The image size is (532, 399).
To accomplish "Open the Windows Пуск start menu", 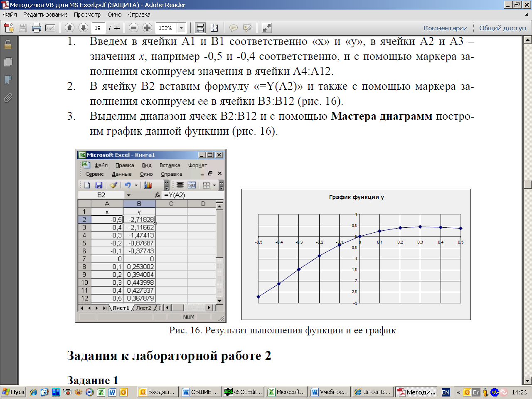I will 13,392.
